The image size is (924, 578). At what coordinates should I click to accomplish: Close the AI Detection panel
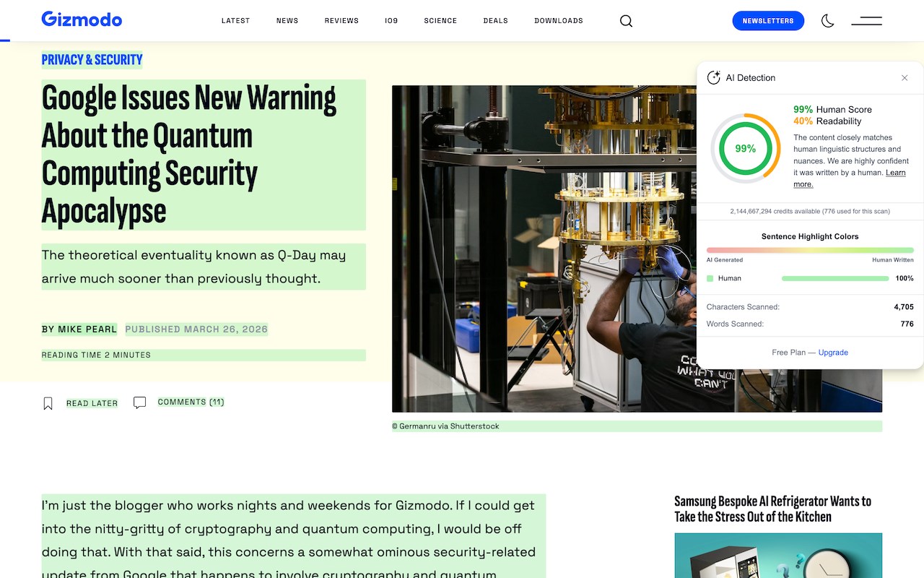(x=905, y=77)
